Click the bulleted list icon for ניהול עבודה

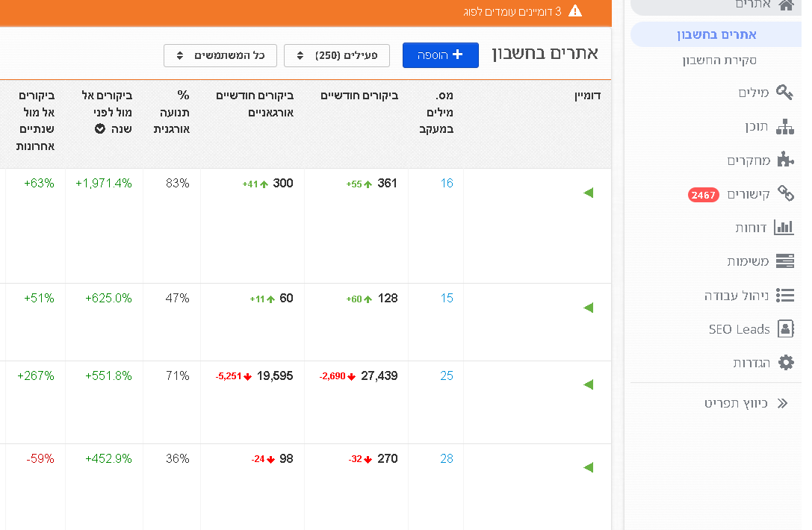point(785,295)
